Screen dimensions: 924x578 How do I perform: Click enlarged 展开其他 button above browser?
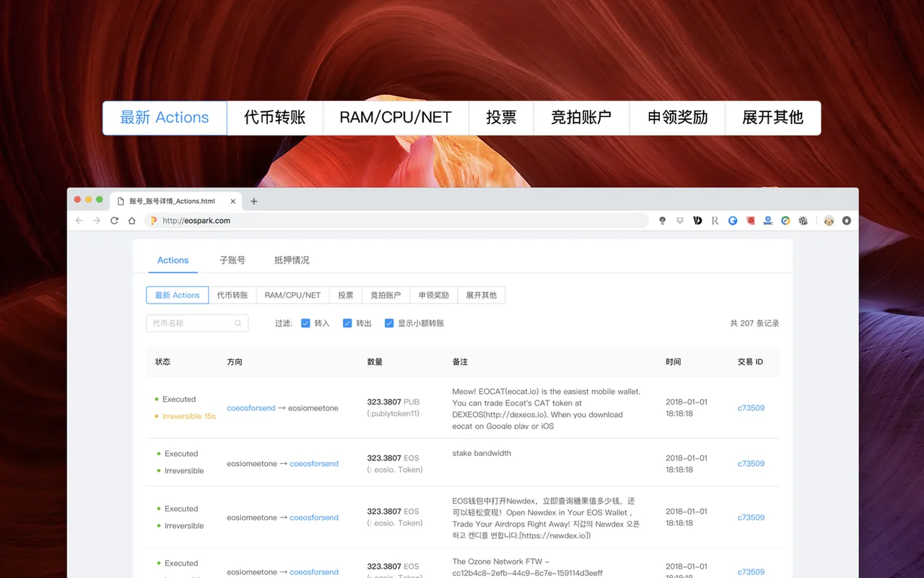tap(773, 118)
